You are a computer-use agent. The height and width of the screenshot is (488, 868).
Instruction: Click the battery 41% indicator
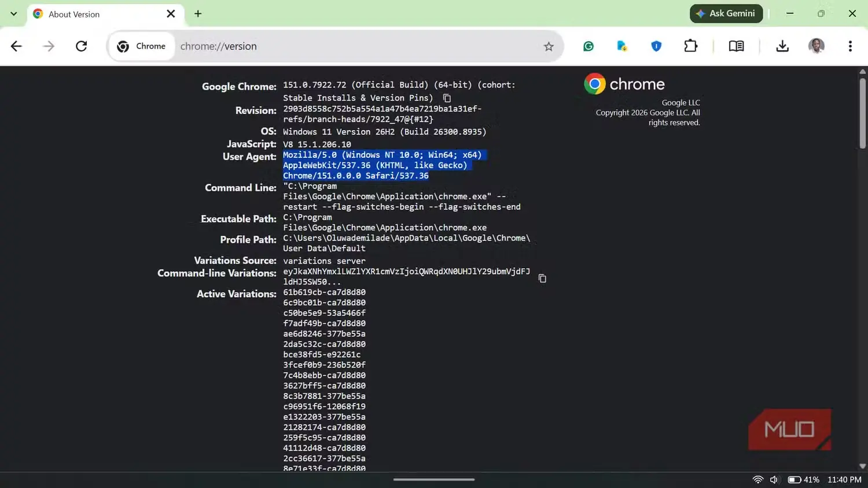coord(803,479)
